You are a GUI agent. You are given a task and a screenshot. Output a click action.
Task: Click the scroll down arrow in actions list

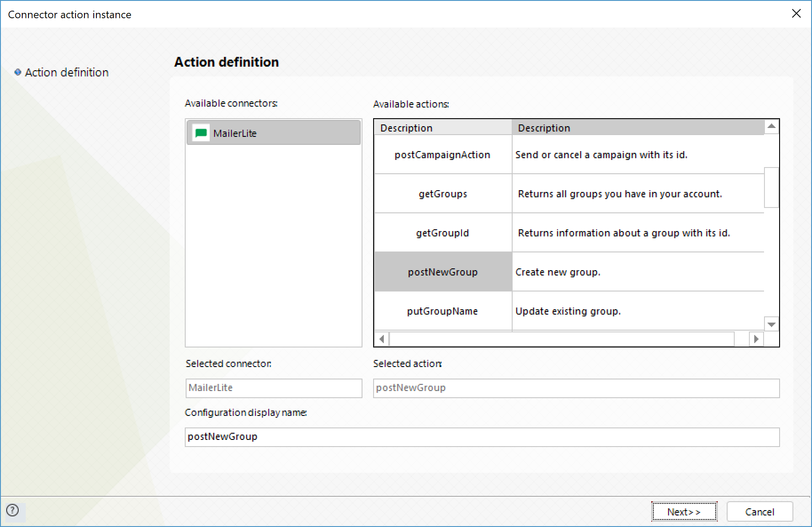(772, 324)
